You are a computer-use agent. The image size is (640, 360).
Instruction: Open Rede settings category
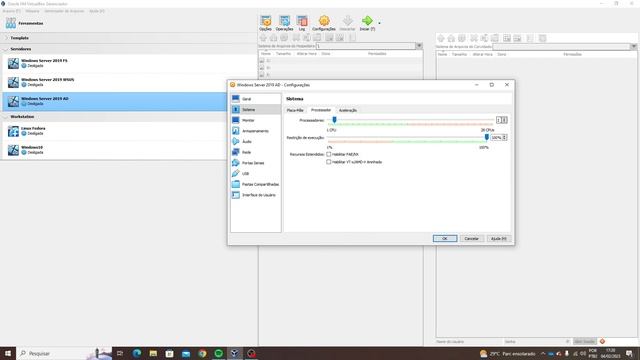[x=255, y=152]
